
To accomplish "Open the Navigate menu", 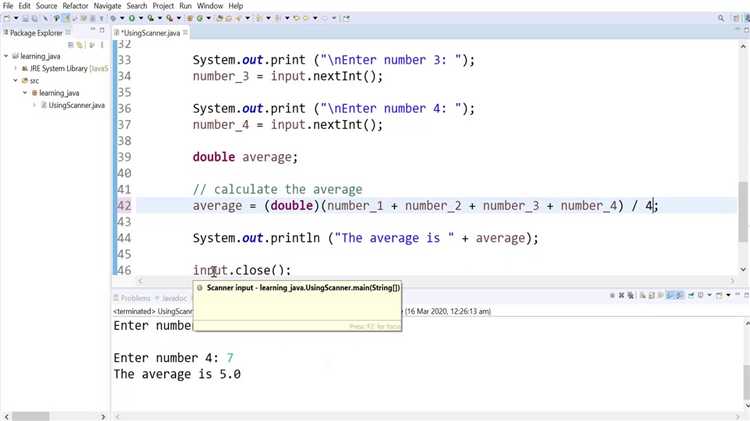I will pos(107,6).
